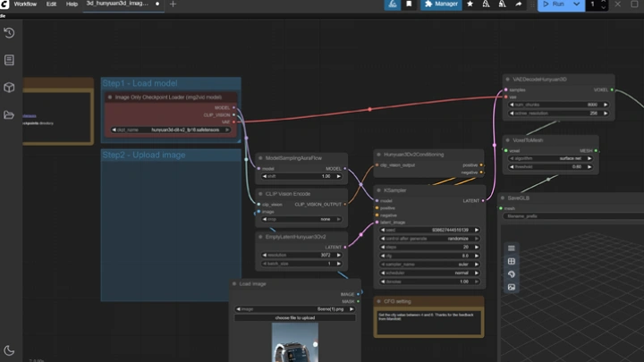This screenshot has height=362, width=644.
Task: Open the queue history sidebar panel
Action: 9,33
